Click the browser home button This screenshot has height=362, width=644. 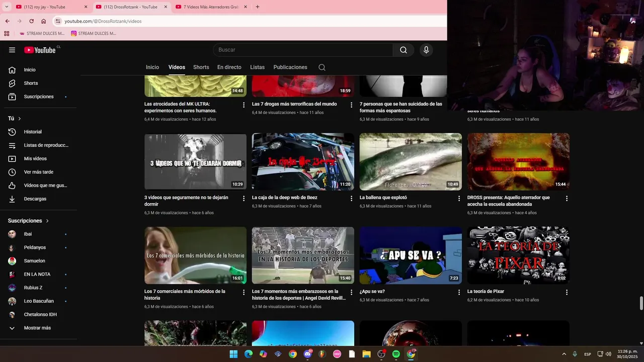[43, 21]
